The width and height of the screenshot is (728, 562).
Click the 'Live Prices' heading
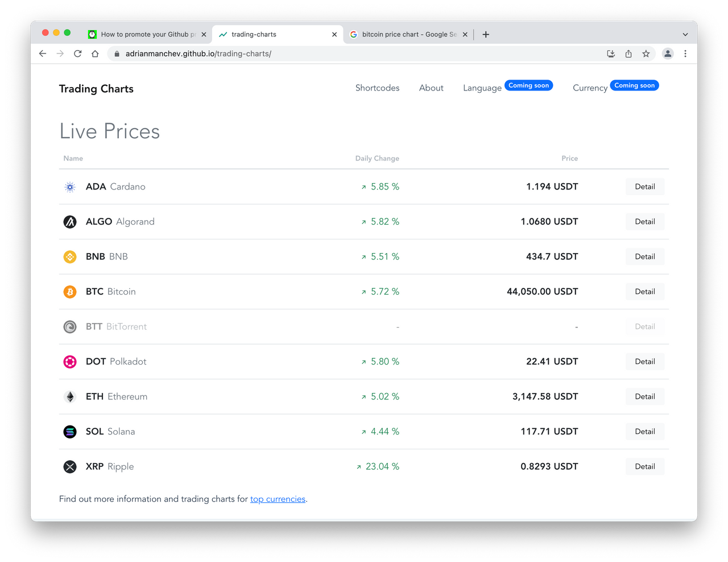110,131
